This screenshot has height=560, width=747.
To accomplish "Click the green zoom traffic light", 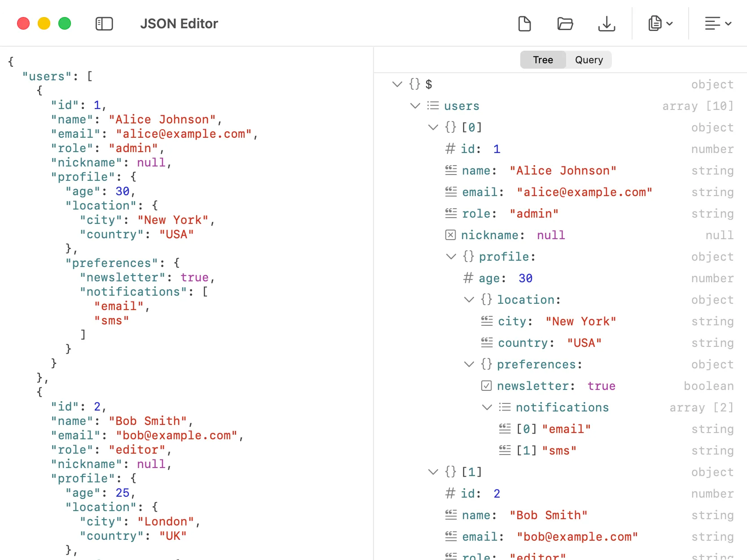I will [65, 23].
